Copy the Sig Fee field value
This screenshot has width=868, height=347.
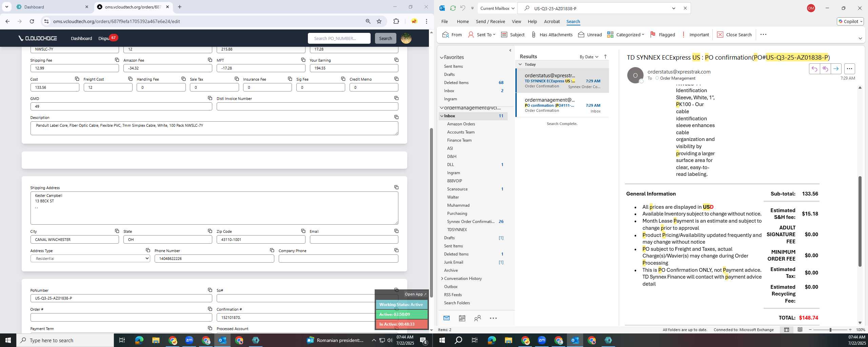click(343, 79)
